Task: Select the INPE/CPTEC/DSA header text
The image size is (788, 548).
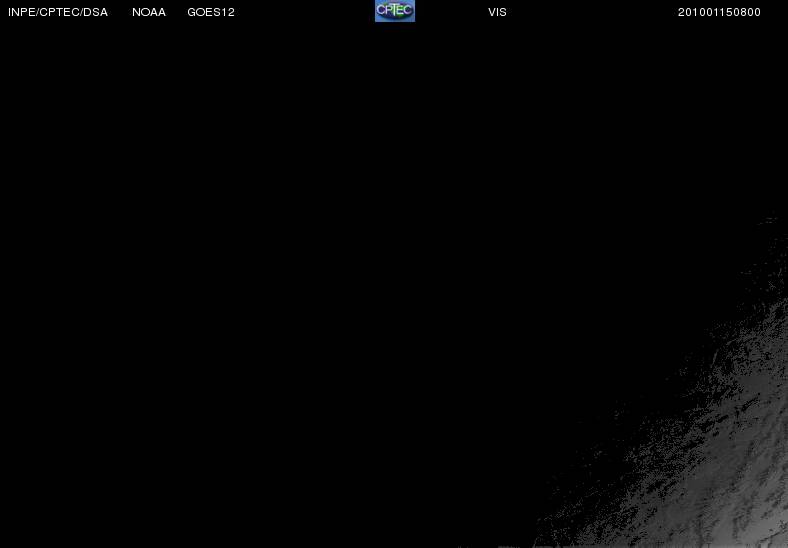Action: coord(58,12)
